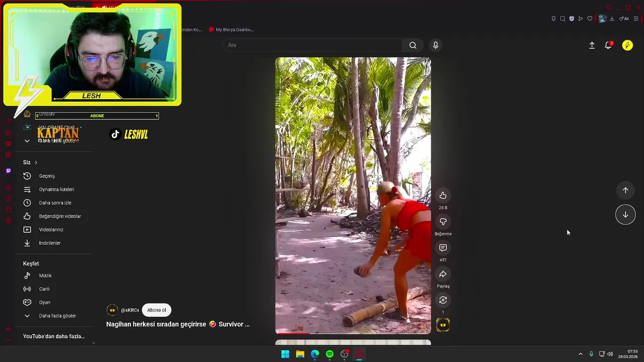Expand the Siz section chevron
Image resolution: width=644 pixels, height=362 pixels.
point(36,162)
